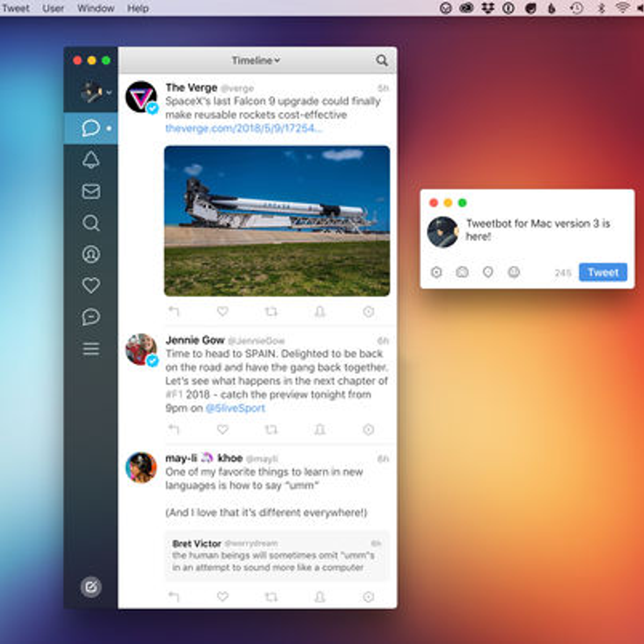This screenshot has height=644, width=644.
Task: Open Bluetooth status in menu bar
Action: [602, 8]
